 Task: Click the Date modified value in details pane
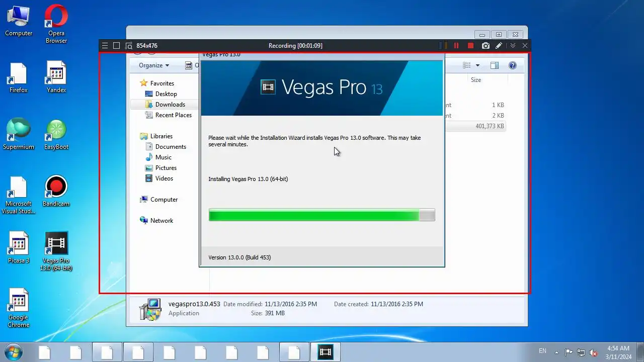[291, 304]
